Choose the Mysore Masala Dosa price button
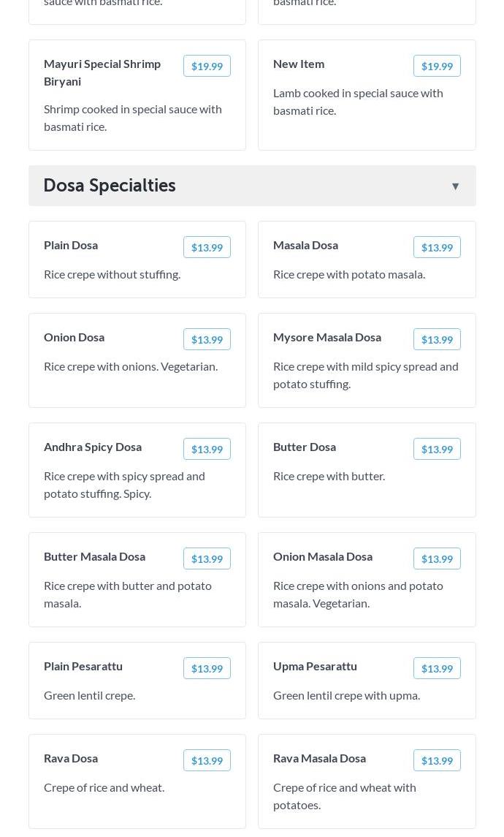This screenshot has height=837, width=504. pos(437,339)
